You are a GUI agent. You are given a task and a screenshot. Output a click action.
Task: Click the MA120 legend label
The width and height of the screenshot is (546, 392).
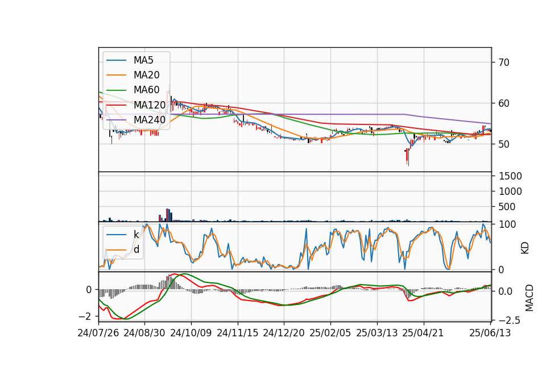[x=150, y=105]
